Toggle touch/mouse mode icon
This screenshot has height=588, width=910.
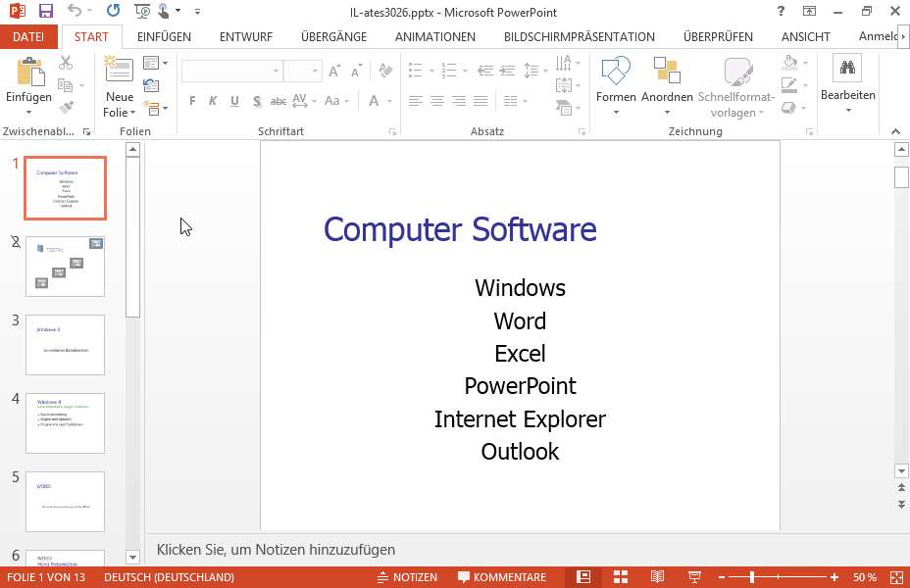(x=164, y=11)
